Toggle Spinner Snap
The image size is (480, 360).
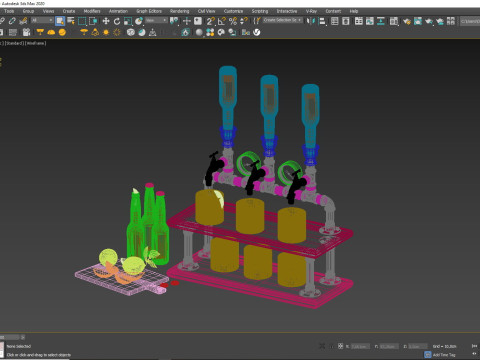point(244,21)
